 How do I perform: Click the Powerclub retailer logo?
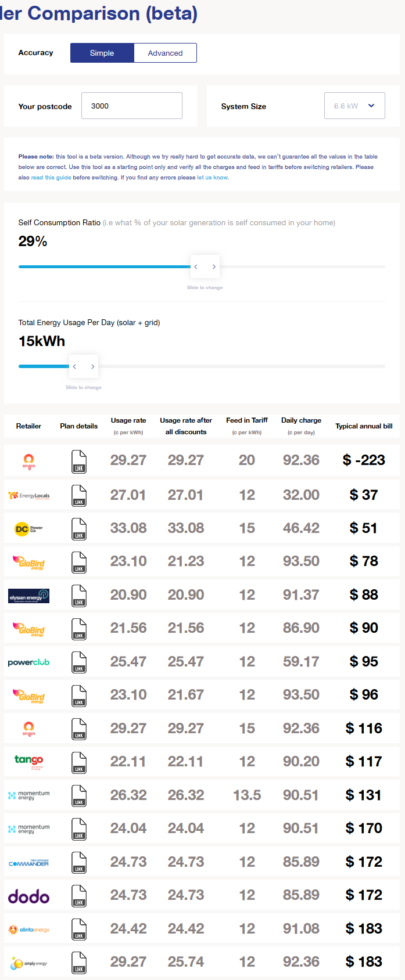pyautogui.click(x=28, y=662)
